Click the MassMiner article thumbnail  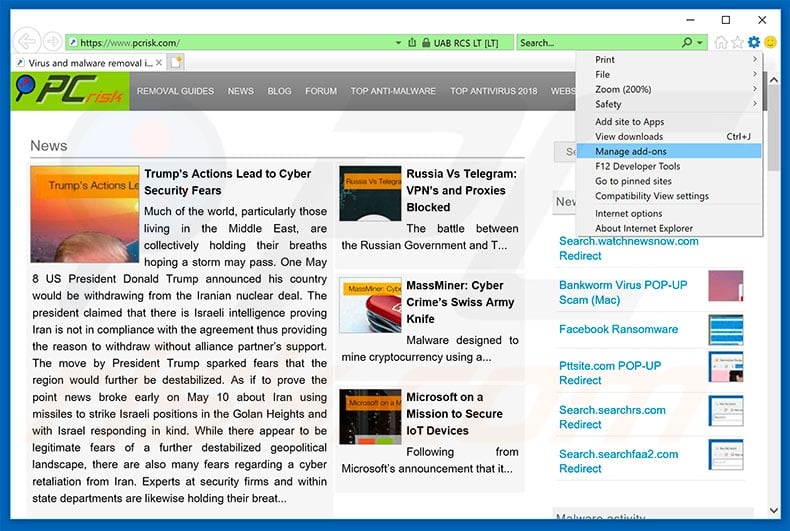[370, 305]
